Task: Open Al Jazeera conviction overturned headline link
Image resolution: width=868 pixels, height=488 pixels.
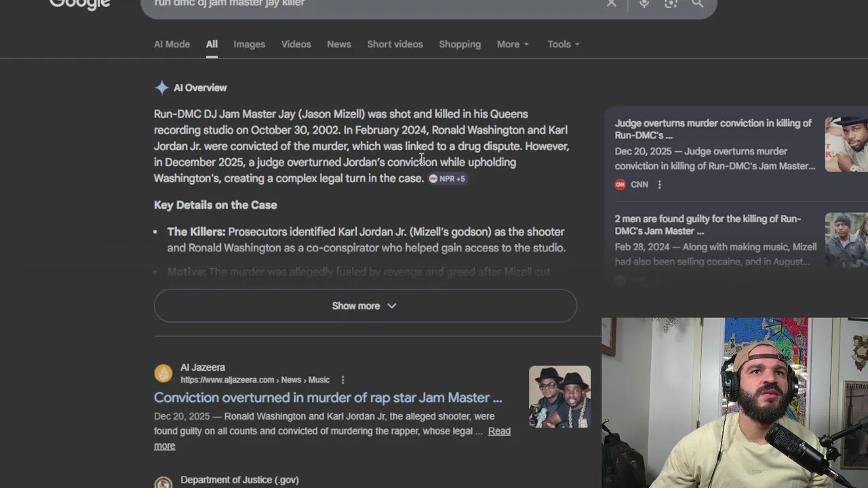Action: (328, 398)
